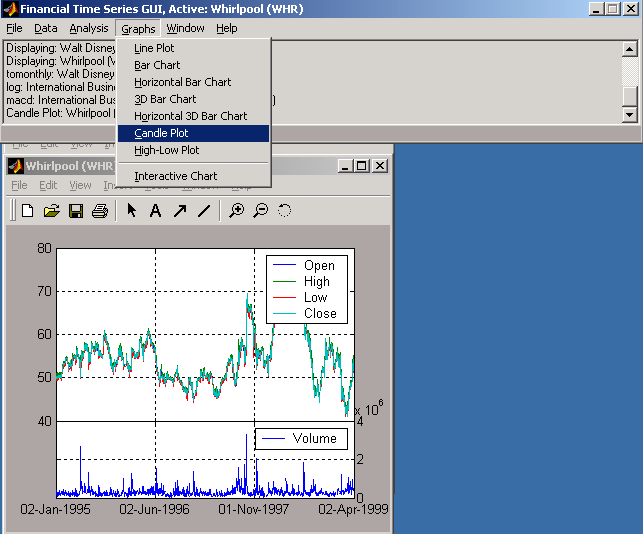Screen dimensions: 643x534
Task: Open View menu in Whirlpool figure window
Action: tap(80, 185)
